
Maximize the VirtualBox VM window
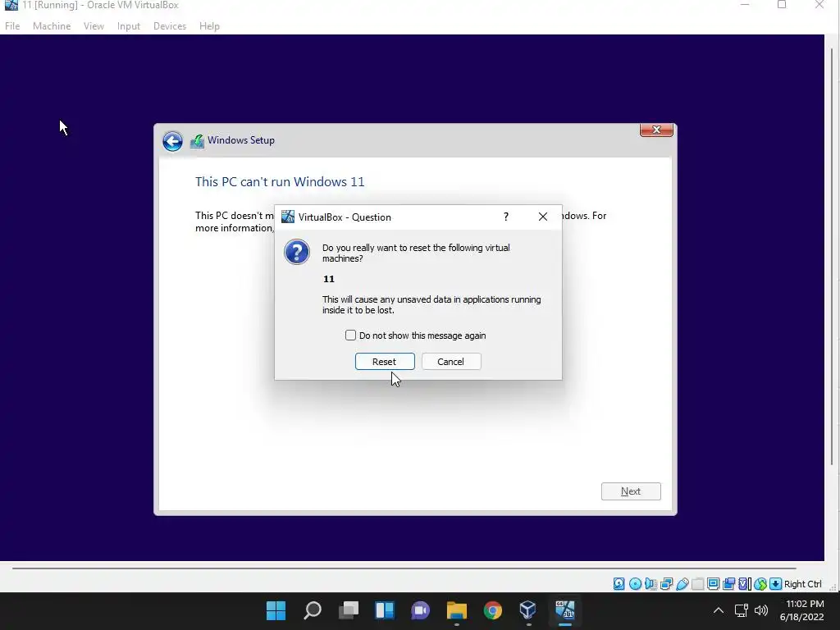(782, 5)
